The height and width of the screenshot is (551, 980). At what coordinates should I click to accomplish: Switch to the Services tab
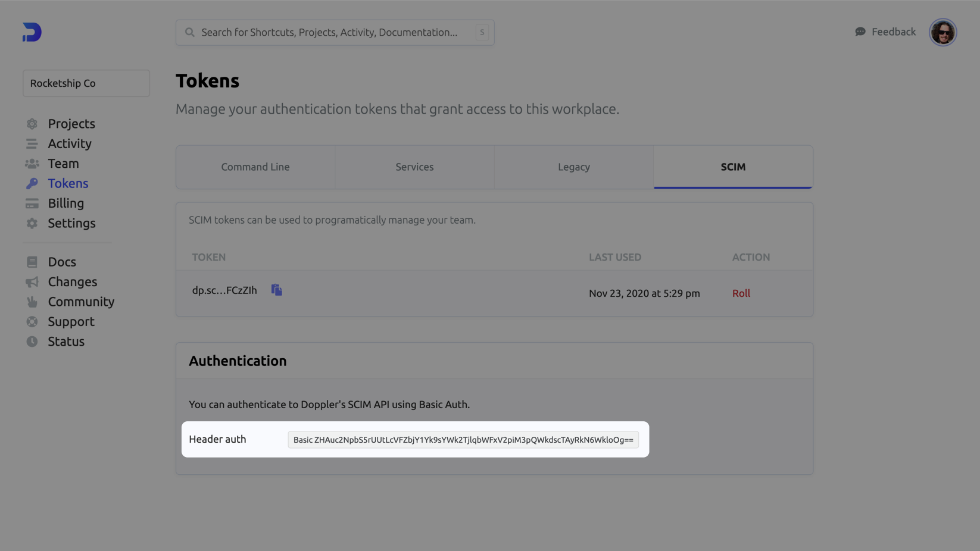click(x=415, y=167)
